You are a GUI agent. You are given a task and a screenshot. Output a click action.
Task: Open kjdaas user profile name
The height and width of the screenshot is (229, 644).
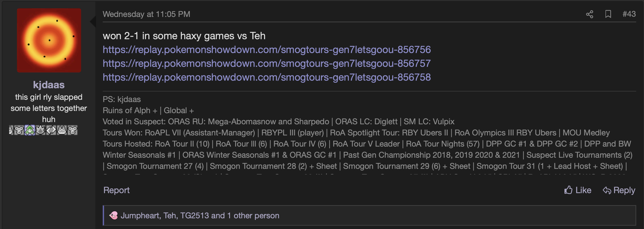(49, 85)
